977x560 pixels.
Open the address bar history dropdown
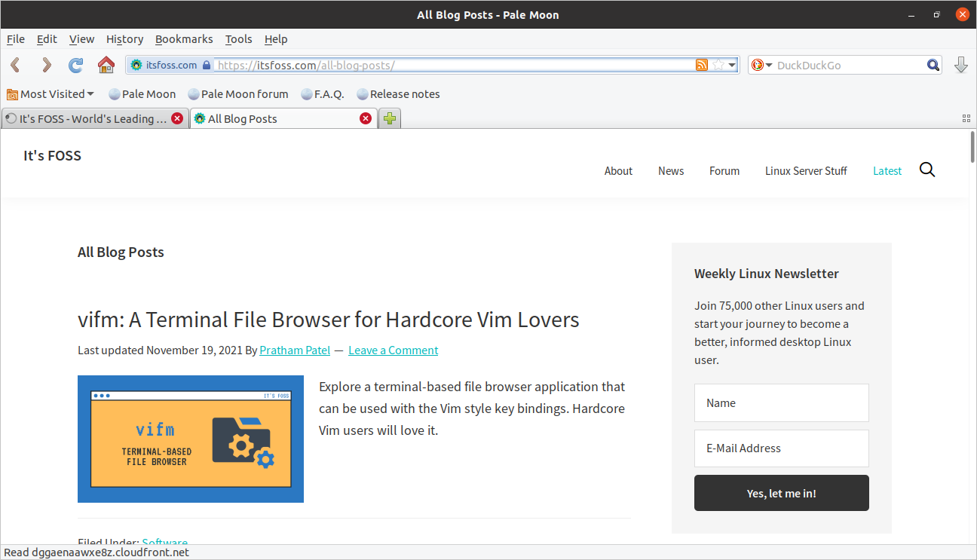(730, 65)
